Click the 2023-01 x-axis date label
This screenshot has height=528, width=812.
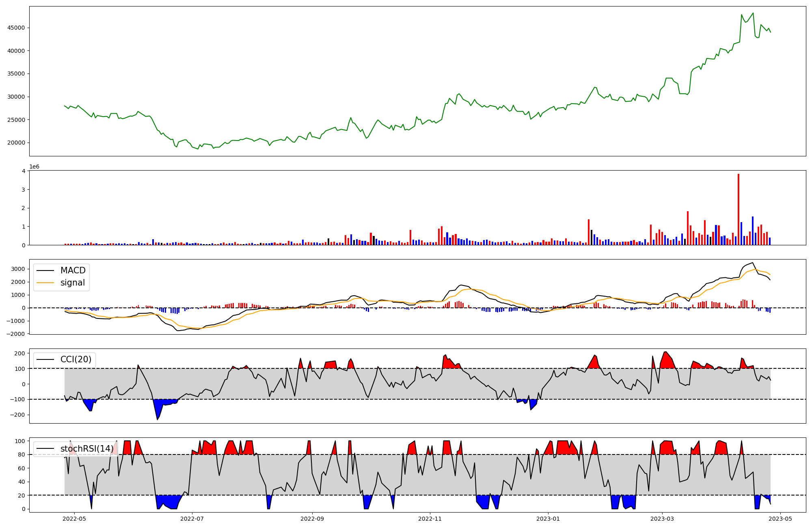[x=548, y=519]
